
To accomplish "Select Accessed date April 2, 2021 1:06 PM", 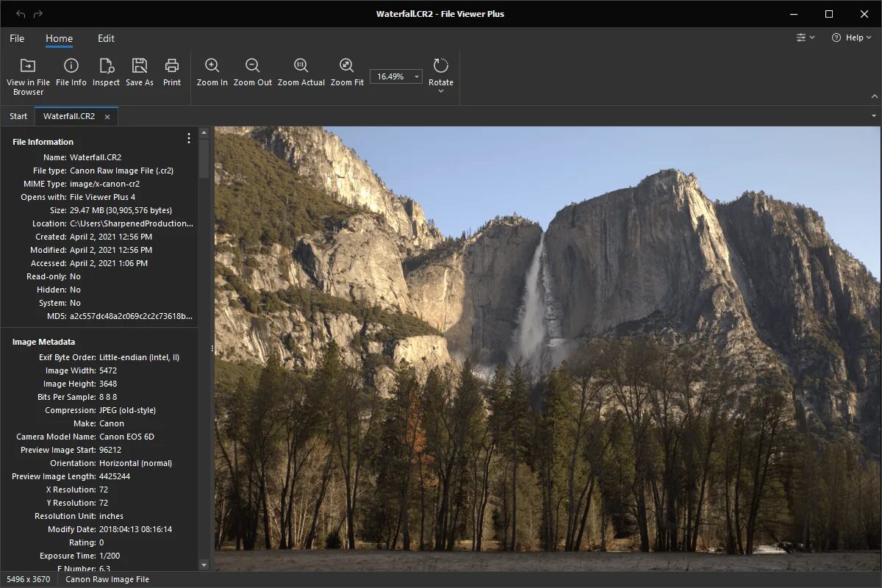I will [x=109, y=263].
